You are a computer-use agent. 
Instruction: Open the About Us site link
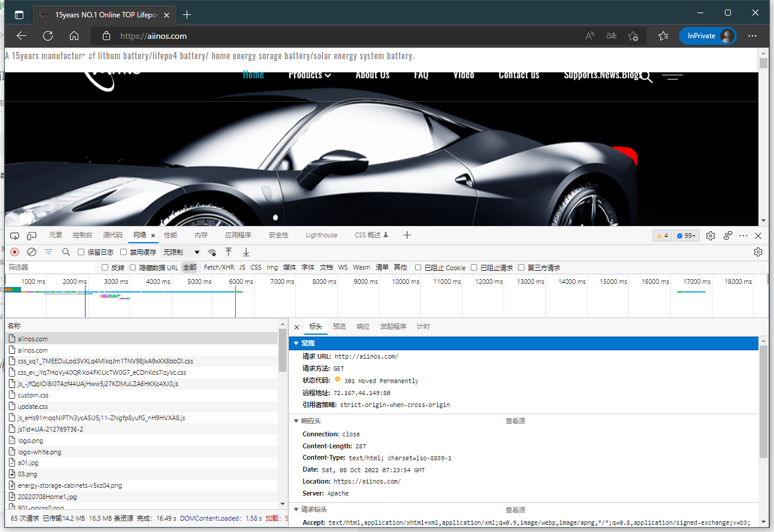point(372,75)
